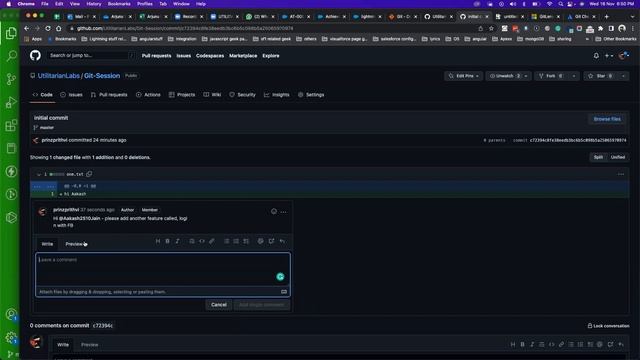The width and height of the screenshot is (640, 360).
Task: Open the create new plus dropdown
Action: 609,56
